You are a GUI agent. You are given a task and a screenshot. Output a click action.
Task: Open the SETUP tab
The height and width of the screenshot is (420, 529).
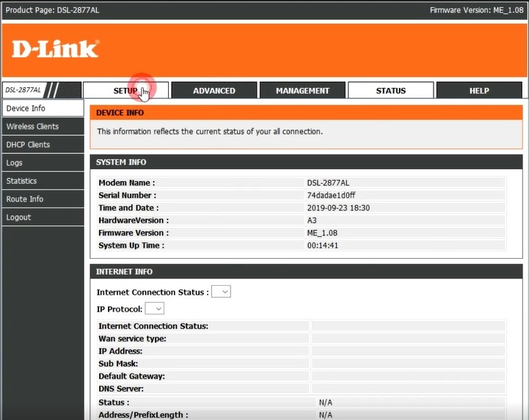[125, 90]
